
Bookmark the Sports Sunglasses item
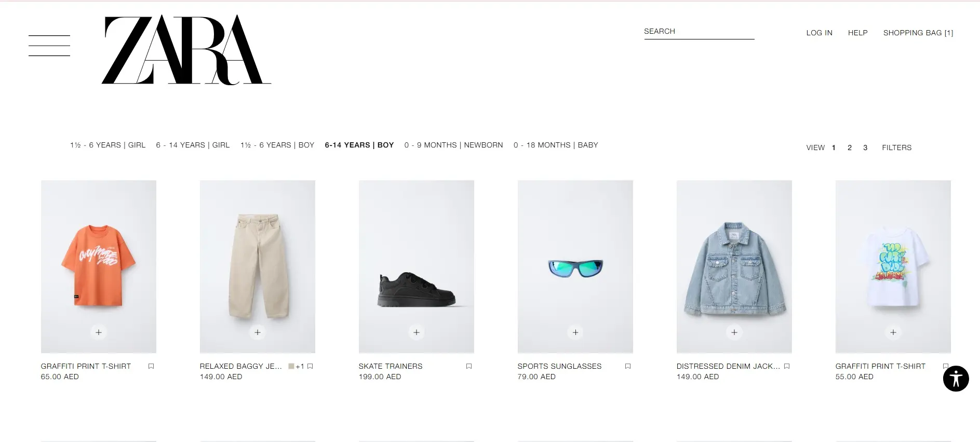pyautogui.click(x=628, y=366)
